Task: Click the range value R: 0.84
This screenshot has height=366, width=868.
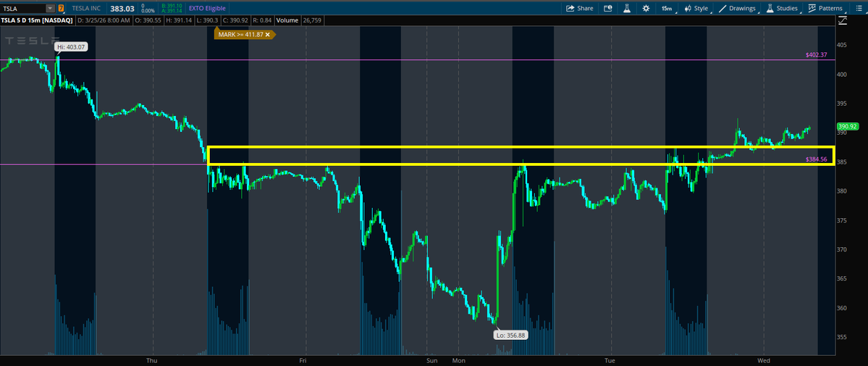Action: (262, 20)
